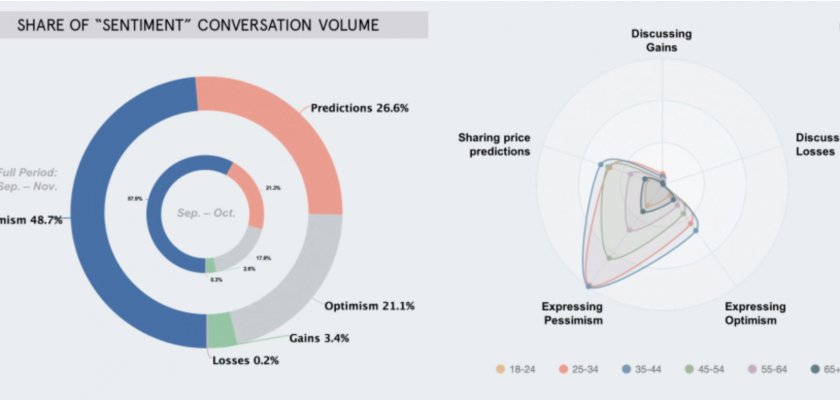Click the 18-24 orange legend dot

tap(499, 369)
